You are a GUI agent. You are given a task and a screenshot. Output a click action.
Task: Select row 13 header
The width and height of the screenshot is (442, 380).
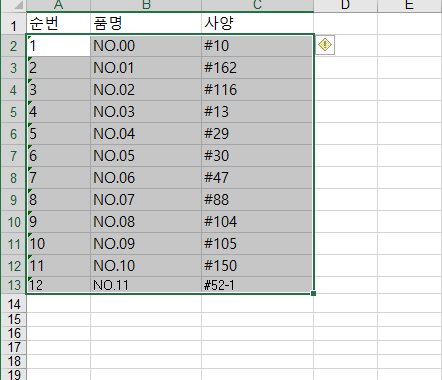click(x=13, y=285)
